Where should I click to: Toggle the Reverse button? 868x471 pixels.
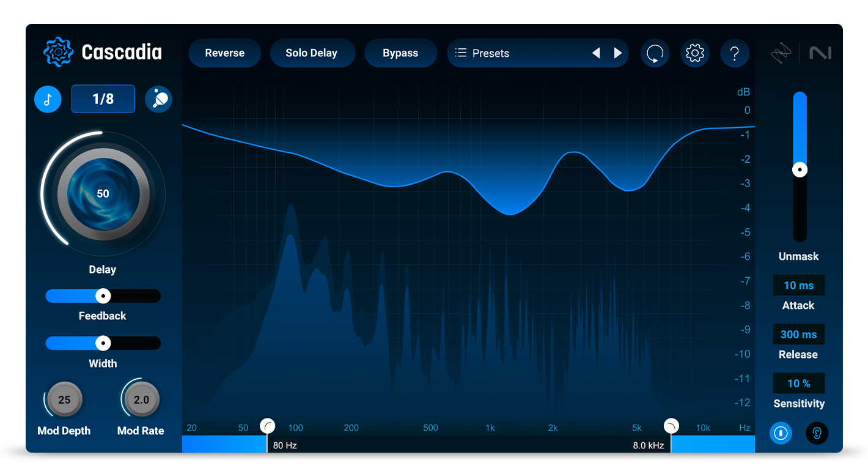(225, 53)
